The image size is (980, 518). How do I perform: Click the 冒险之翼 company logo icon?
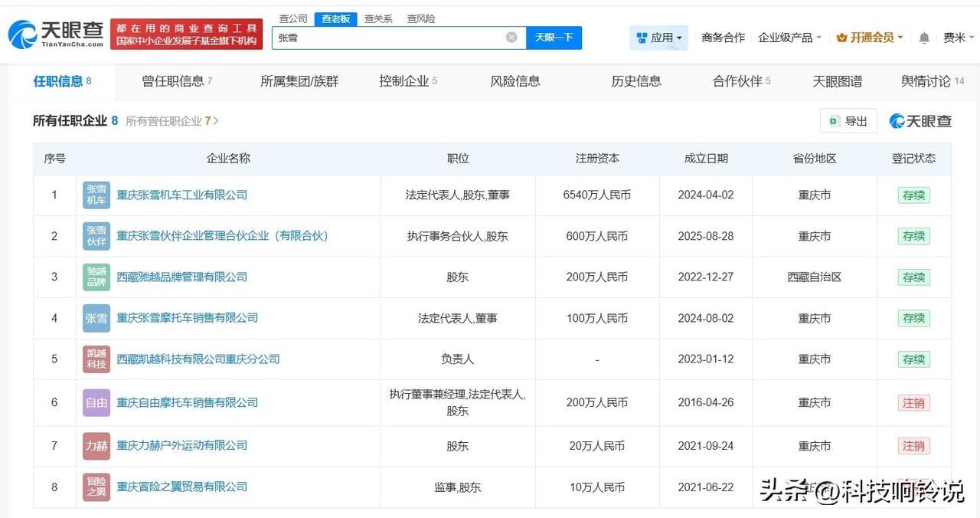[95, 487]
